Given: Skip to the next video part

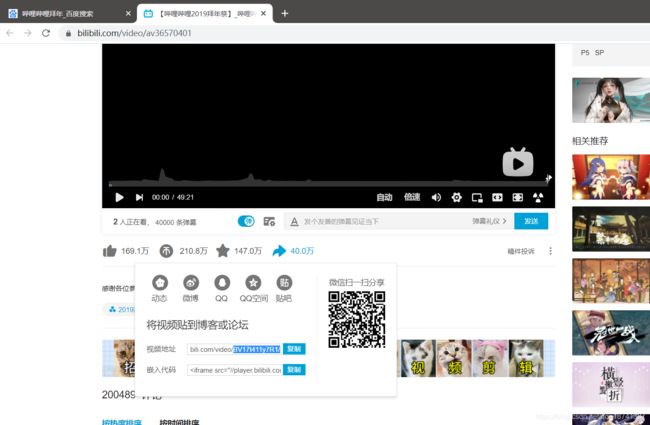Looking at the screenshot, I should [139, 197].
